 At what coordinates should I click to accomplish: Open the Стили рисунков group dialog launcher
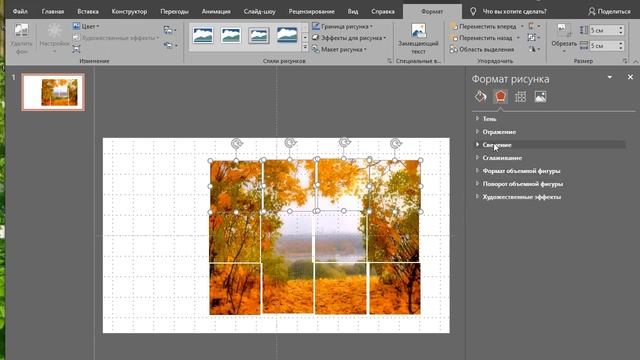pos(389,61)
